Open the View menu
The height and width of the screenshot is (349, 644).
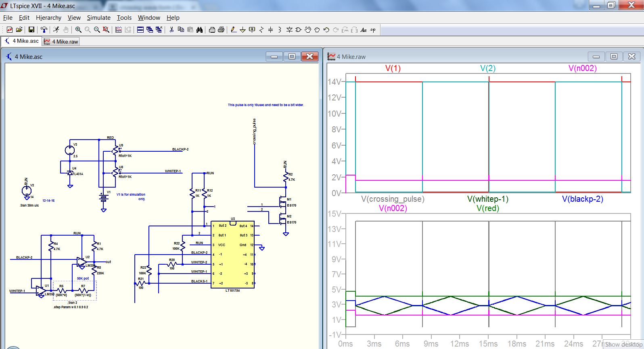pyautogui.click(x=74, y=18)
